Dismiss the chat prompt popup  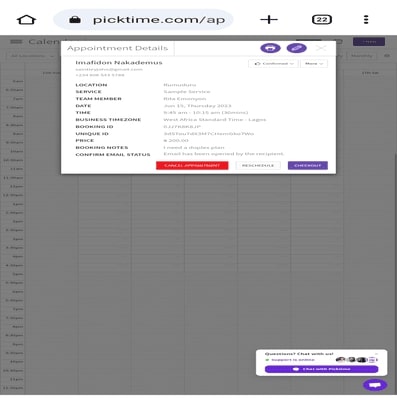pos(377,354)
